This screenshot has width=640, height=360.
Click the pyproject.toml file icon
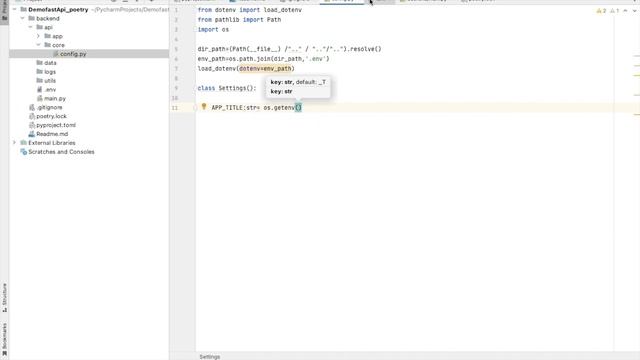[x=32, y=125]
